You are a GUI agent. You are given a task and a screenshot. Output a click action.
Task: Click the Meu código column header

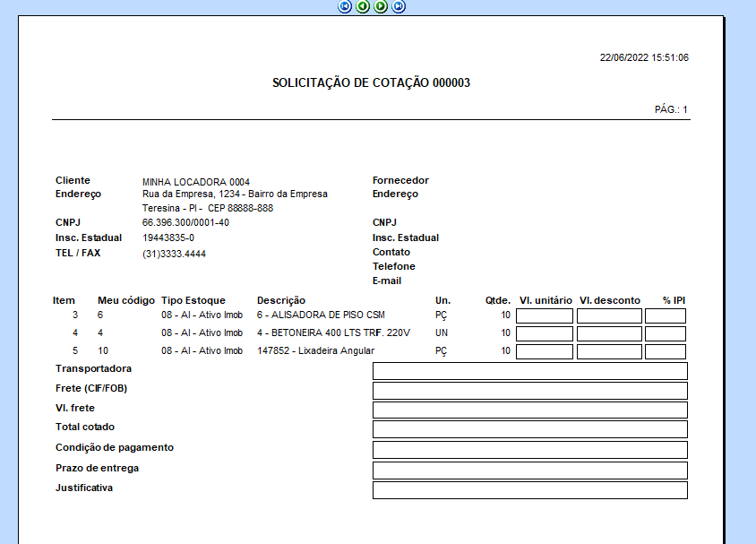[x=126, y=300]
